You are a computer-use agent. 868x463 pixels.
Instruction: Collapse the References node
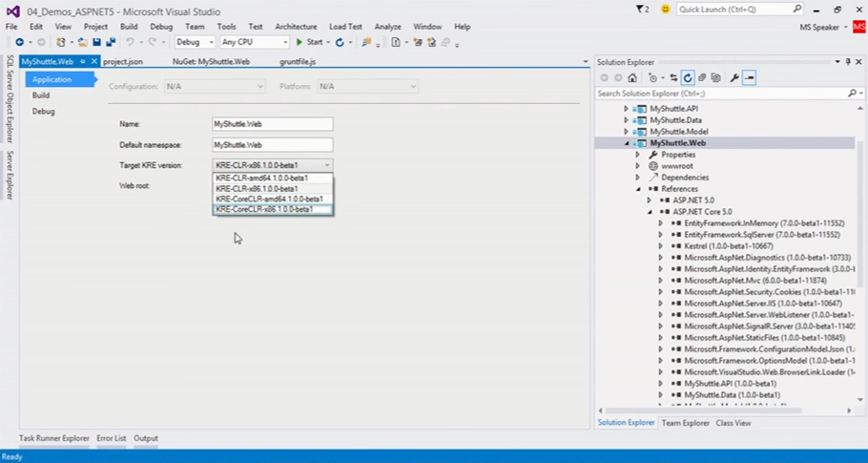point(638,189)
